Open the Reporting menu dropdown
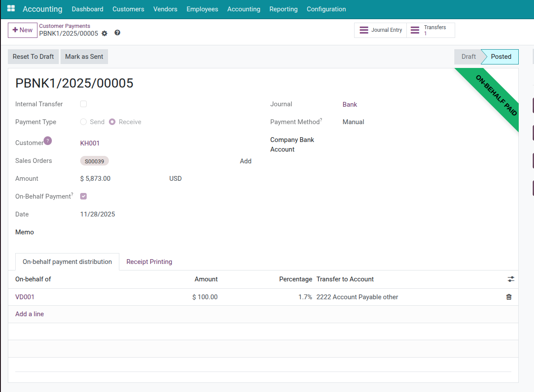 pos(283,9)
